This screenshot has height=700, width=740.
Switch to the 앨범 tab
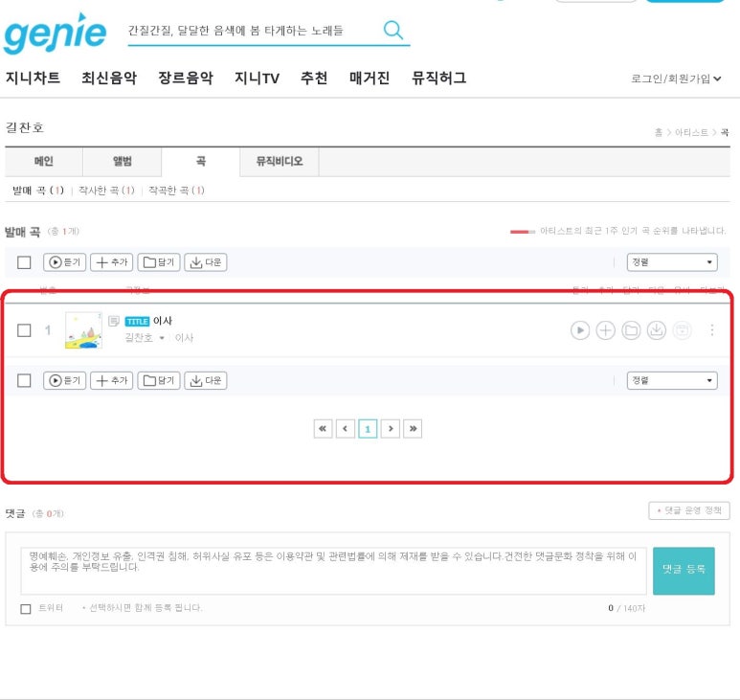coord(123,162)
